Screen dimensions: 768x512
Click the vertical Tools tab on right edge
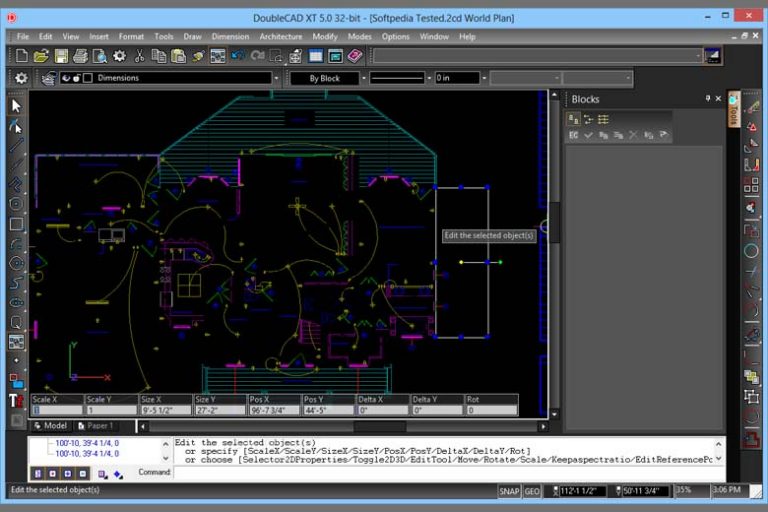click(734, 111)
